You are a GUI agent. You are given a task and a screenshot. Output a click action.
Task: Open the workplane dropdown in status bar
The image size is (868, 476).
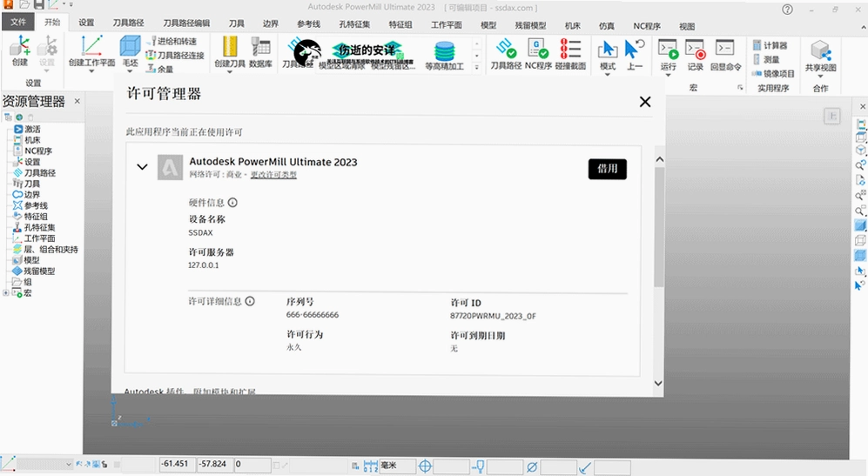(69, 464)
